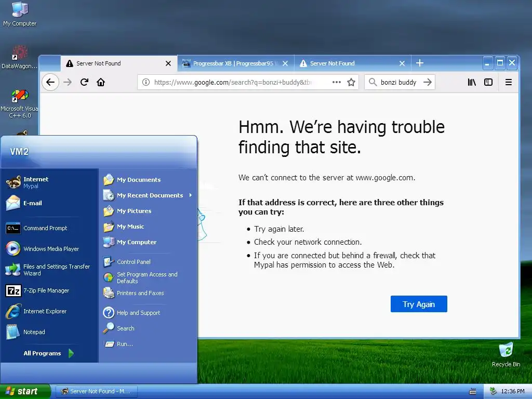This screenshot has width=532, height=399.
Task: Open Internet Explorer from Start menu
Action: tap(49, 311)
